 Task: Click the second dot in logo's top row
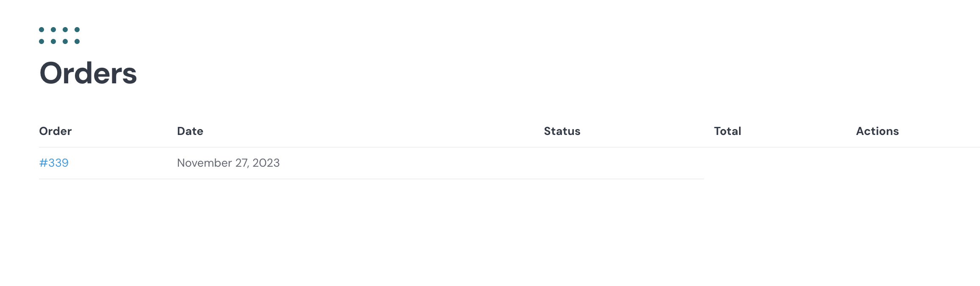53,30
